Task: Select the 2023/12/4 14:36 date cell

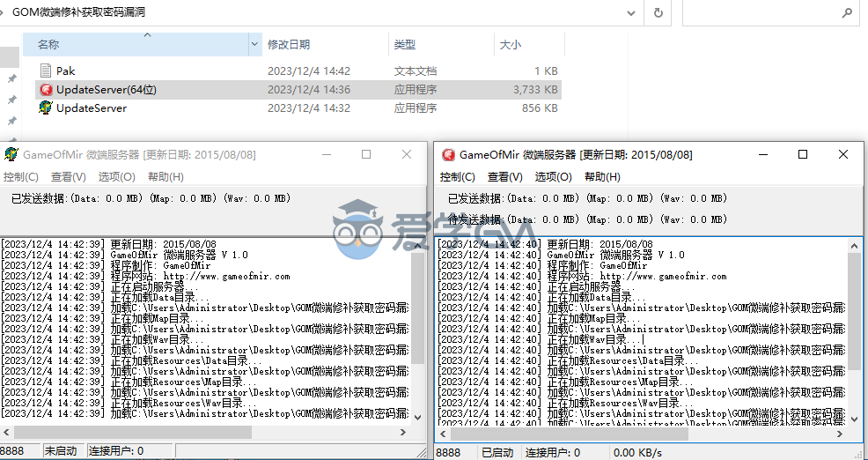Action: (x=309, y=90)
